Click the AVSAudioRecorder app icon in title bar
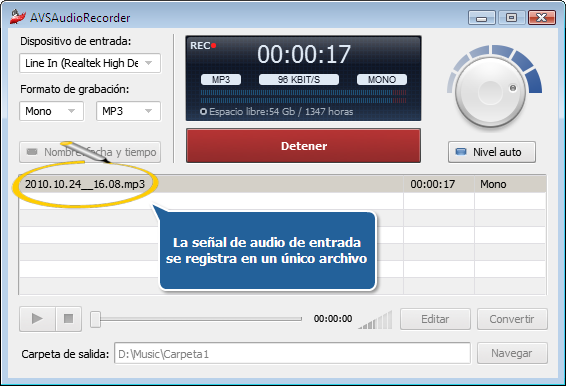 click(18, 17)
